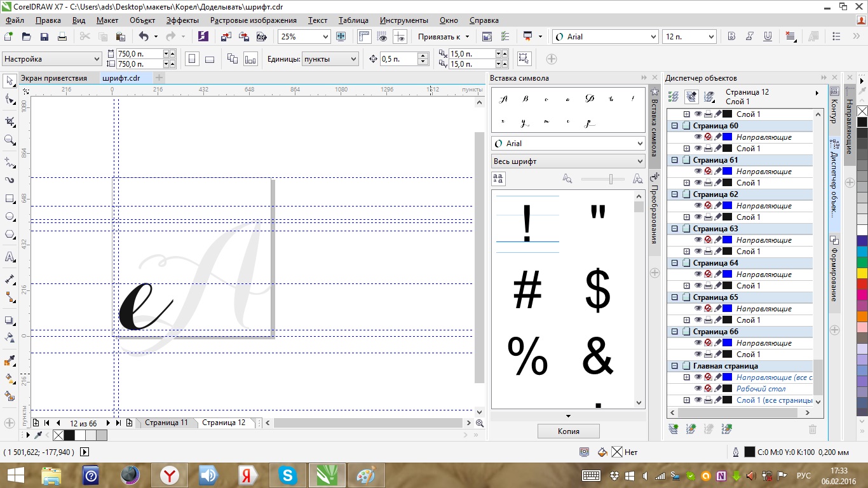
Task: Collapse the Страница 63 tree node
Action: (x=675, y=229)
